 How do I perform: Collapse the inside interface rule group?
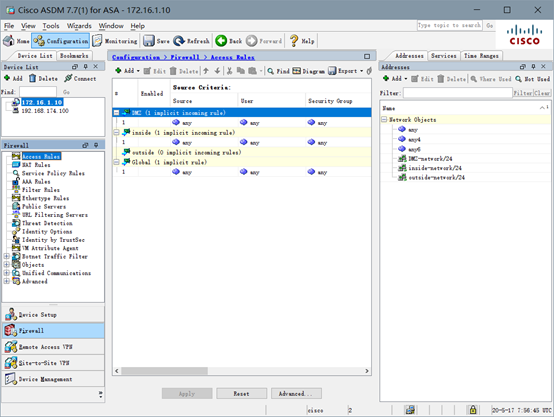point(116,133)
